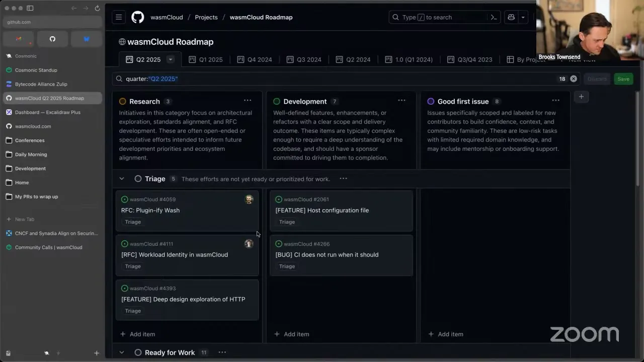Image resolution: width=644 pixels, height=362 pixels.
Task: Expand the Conferences folder in the sidebar
Action: point(52,140)
